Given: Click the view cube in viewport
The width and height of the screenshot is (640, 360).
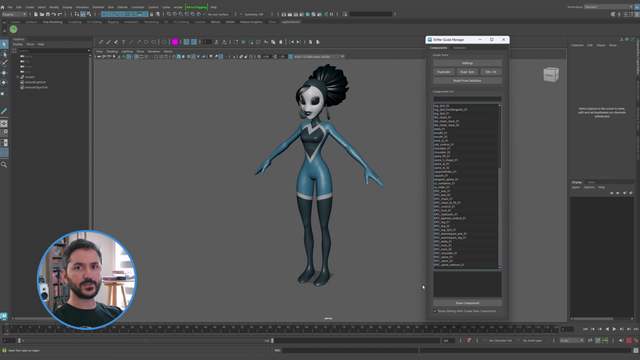Looking at the screenshot, I should pos(551,74).
